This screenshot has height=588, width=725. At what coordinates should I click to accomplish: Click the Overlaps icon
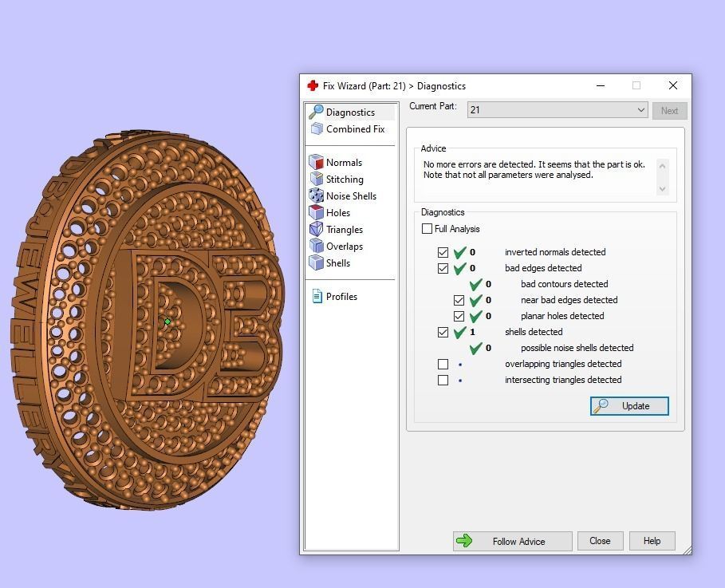click(x=317, y=246)
